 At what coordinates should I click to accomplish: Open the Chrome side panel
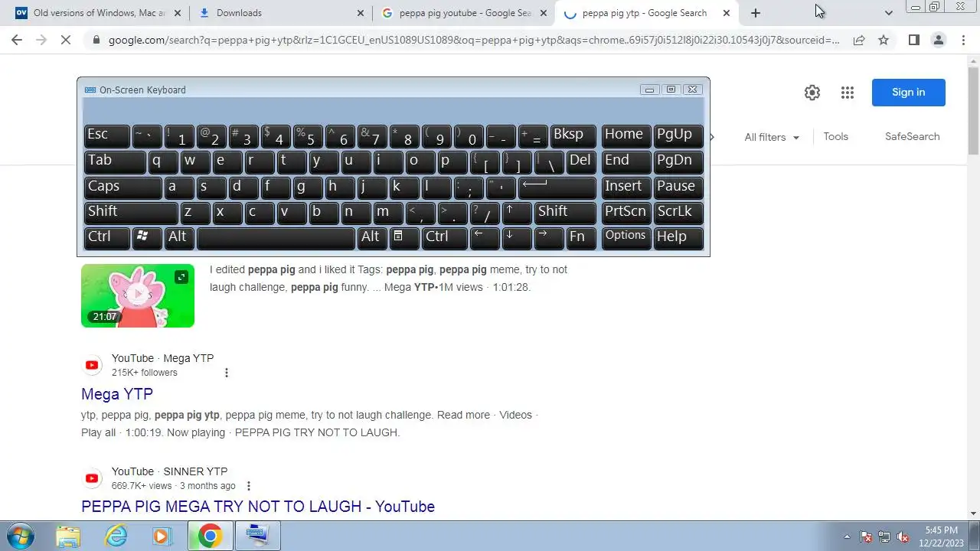pos(913,40)
